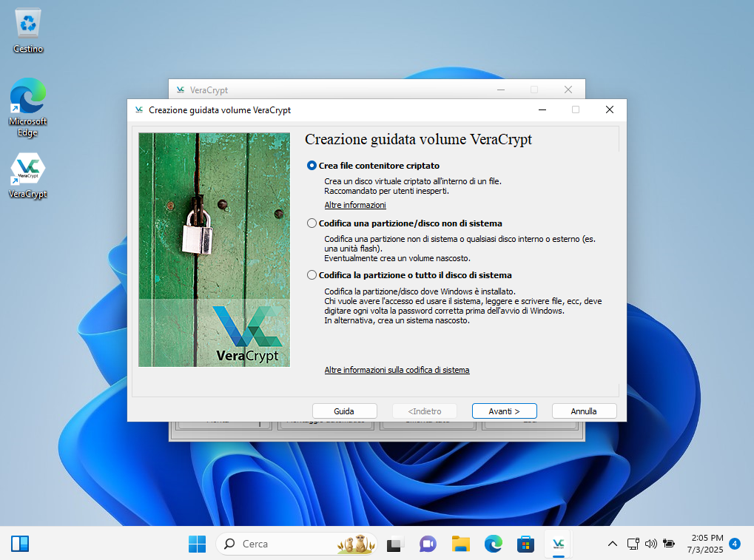Click the Guida button

click(x=344, y=411)
